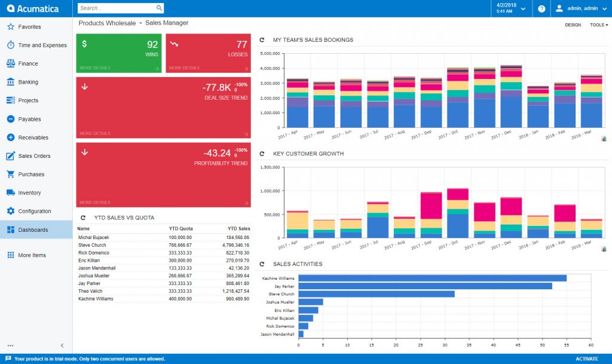Refresh the My Team's Sales Bookings widget

262,40
